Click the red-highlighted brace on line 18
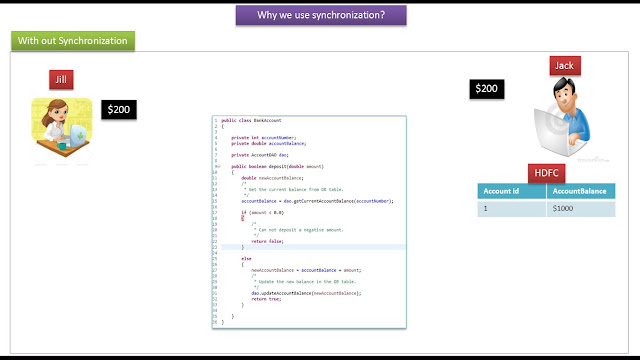This screenshot has height=360, width=640. click(x=242, y=218)
